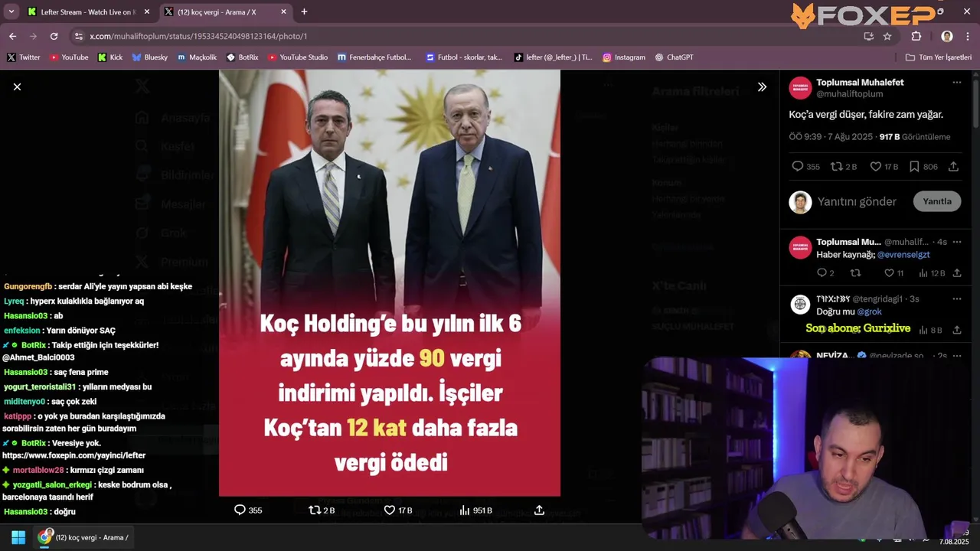
Task: Open the Twitter bookmark
Action: (x=24, y=57)
